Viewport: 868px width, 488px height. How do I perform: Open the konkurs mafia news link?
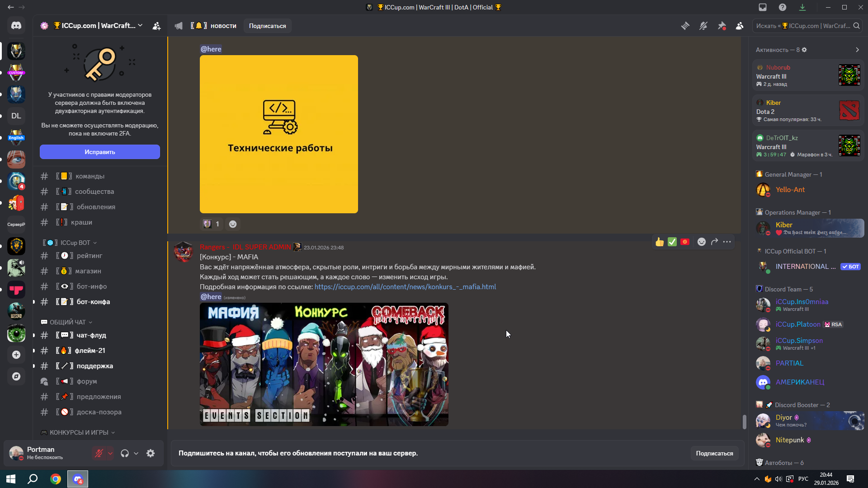(x=405, y=287)
